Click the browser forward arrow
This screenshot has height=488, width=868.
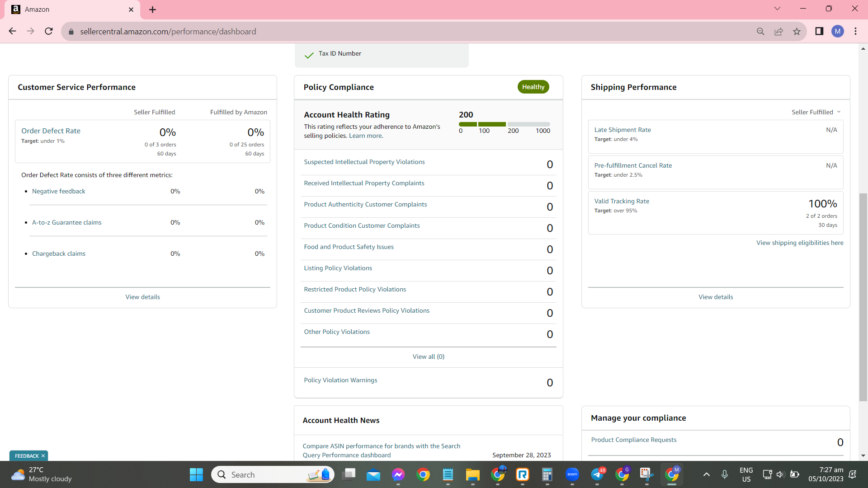click(x=31, y=31)
